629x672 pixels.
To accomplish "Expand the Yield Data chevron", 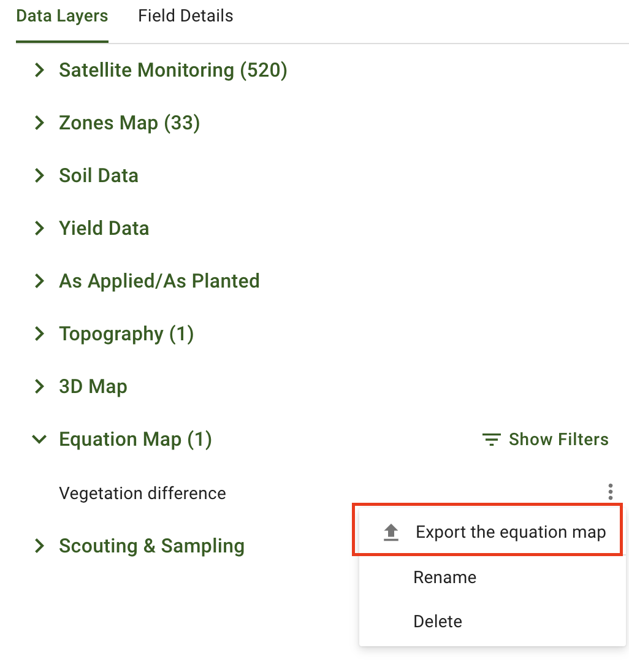I will point(40,229).
